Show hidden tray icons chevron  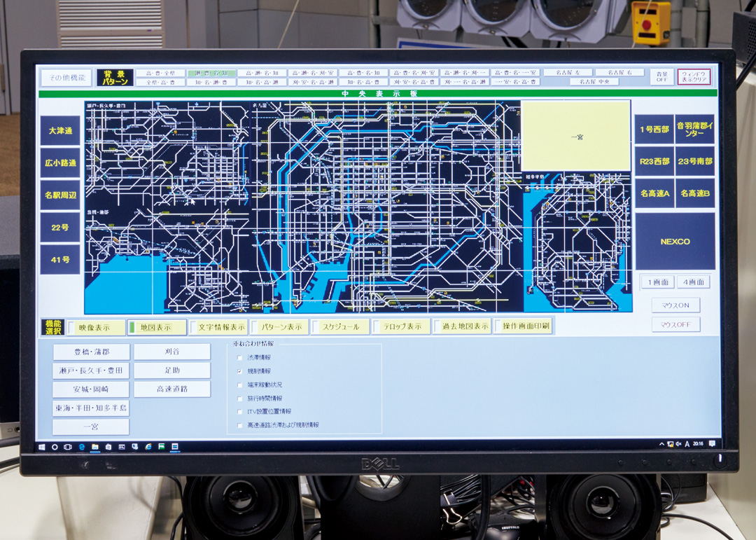click(661, 444)
